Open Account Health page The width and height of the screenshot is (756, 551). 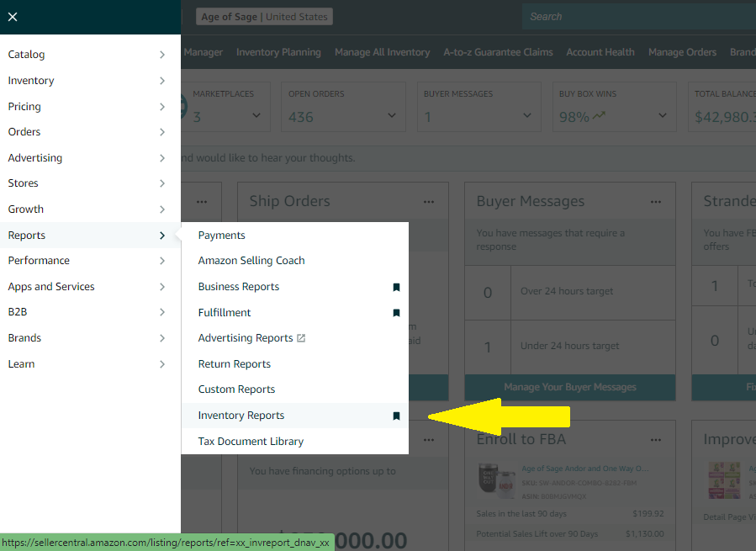(x=600, y=52)
